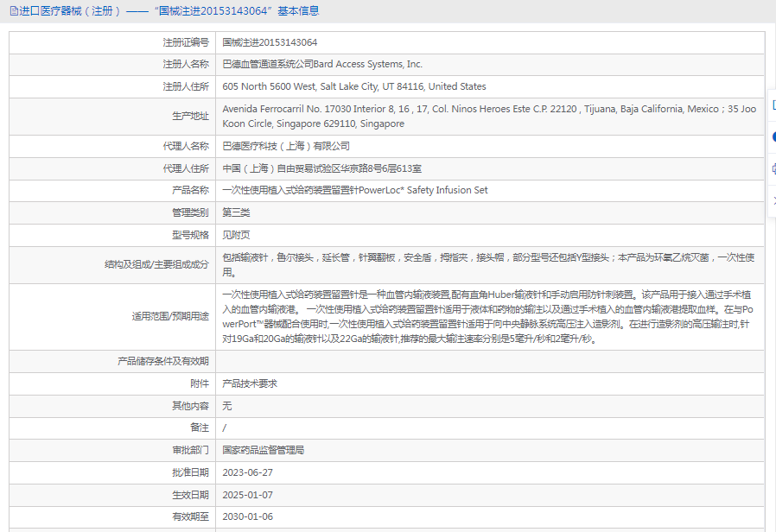
Task: Click the 产品储存条件及有效期 label
Action: (x=163, y=361)
